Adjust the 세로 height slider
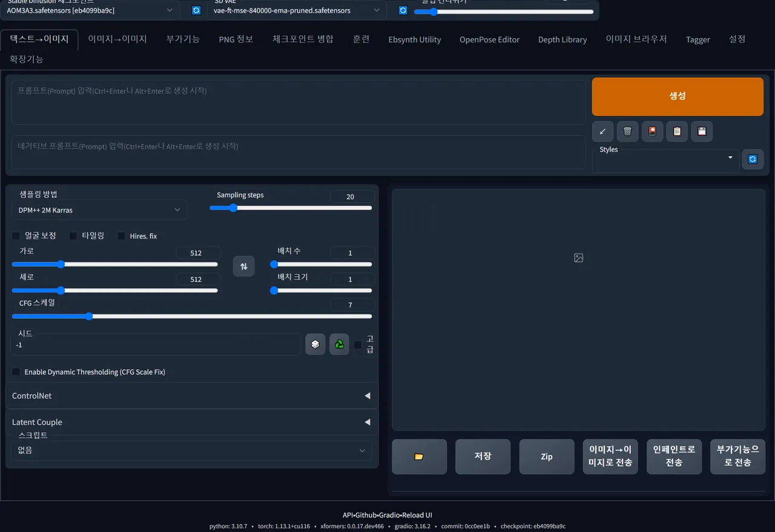This screenshot has height=532, width=775. coord(114,291)
